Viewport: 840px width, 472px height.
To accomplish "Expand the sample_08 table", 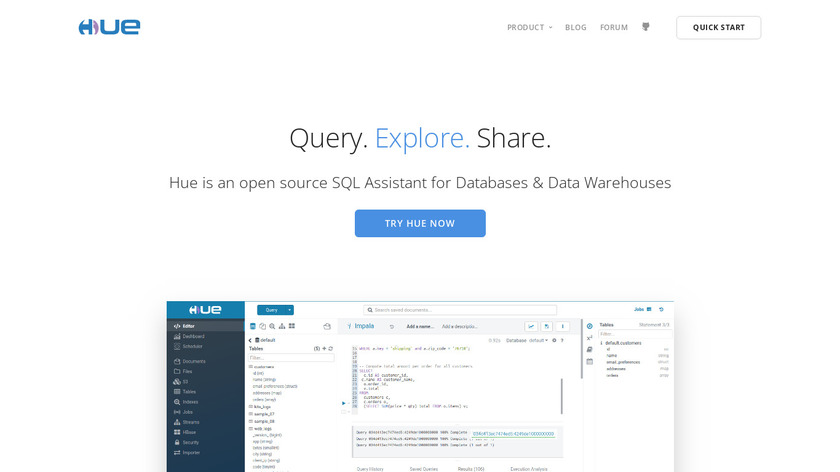I will coord(261,421).
